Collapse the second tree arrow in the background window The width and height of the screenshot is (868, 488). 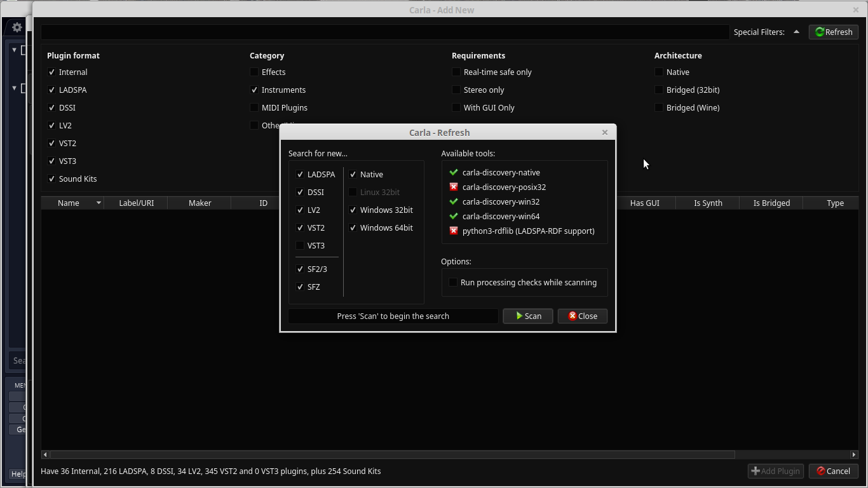pyautogui.click(x=14, y=88)
